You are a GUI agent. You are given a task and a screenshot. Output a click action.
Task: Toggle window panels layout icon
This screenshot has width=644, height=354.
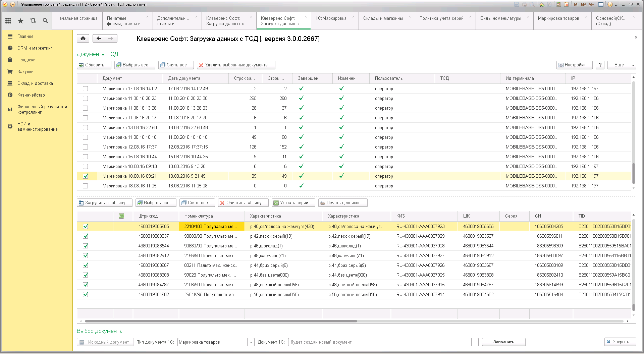pos(601,4)
